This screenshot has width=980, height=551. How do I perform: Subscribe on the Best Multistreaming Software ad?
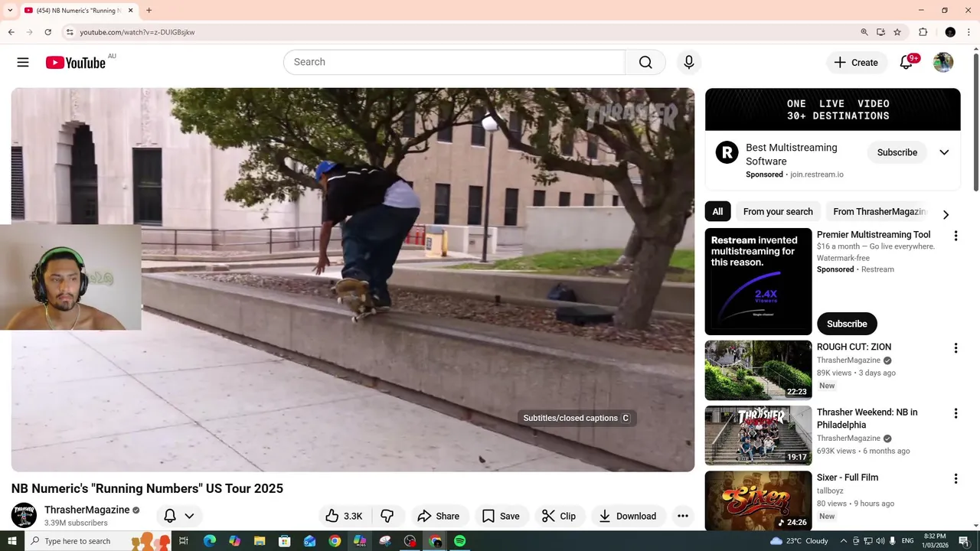897,152
